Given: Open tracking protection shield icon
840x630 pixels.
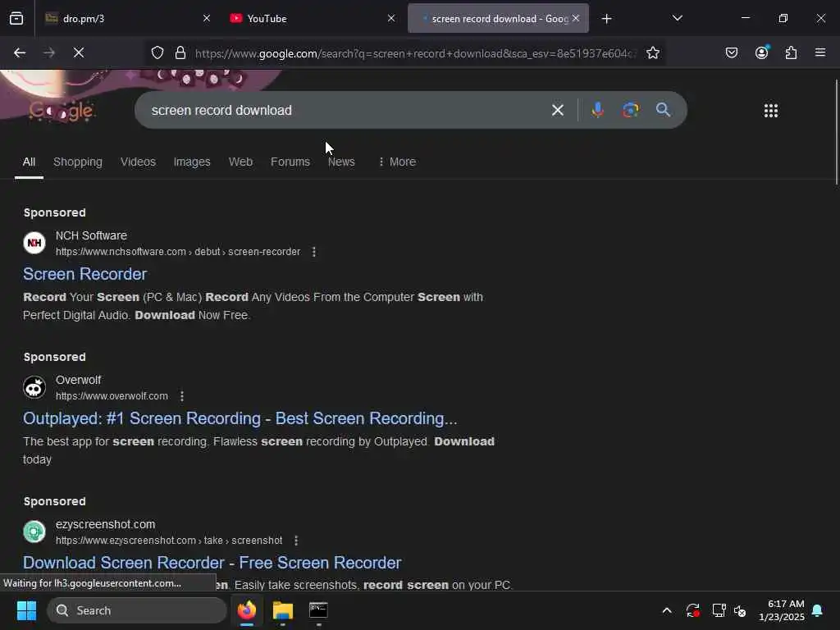Looking at the screenshot, I should point(157,52).
